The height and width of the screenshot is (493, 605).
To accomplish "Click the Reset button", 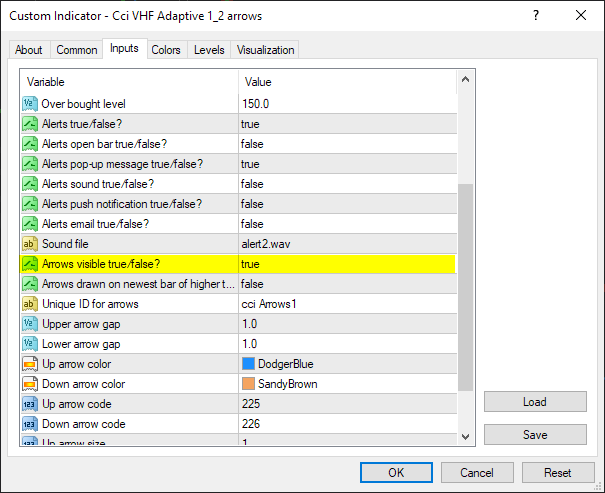I will pos(557,473).
